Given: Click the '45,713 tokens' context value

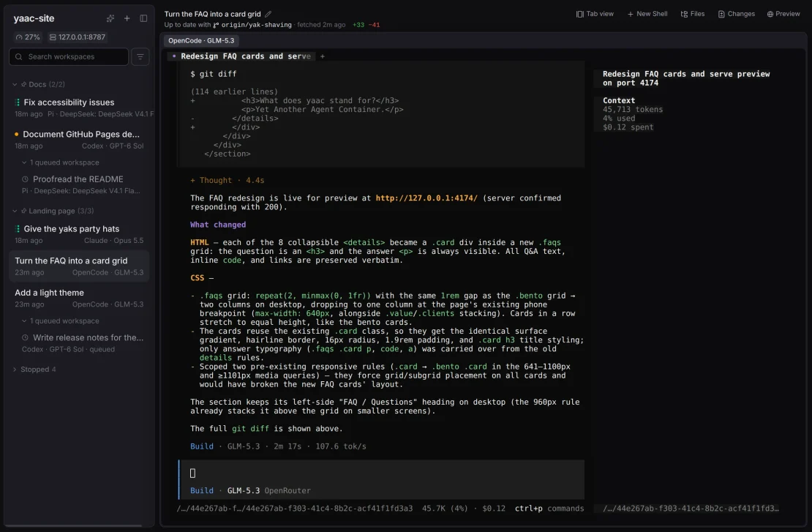Looking at the screenshot, I should click(632, 109).
